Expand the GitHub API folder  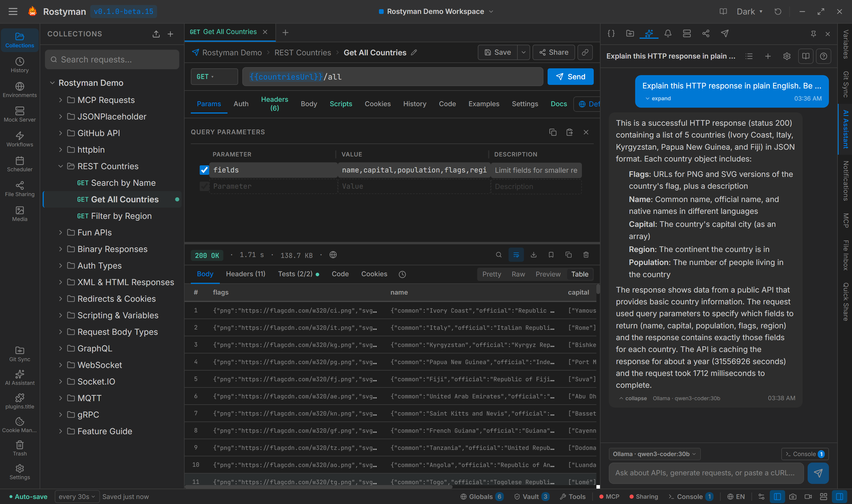point(60,133)
